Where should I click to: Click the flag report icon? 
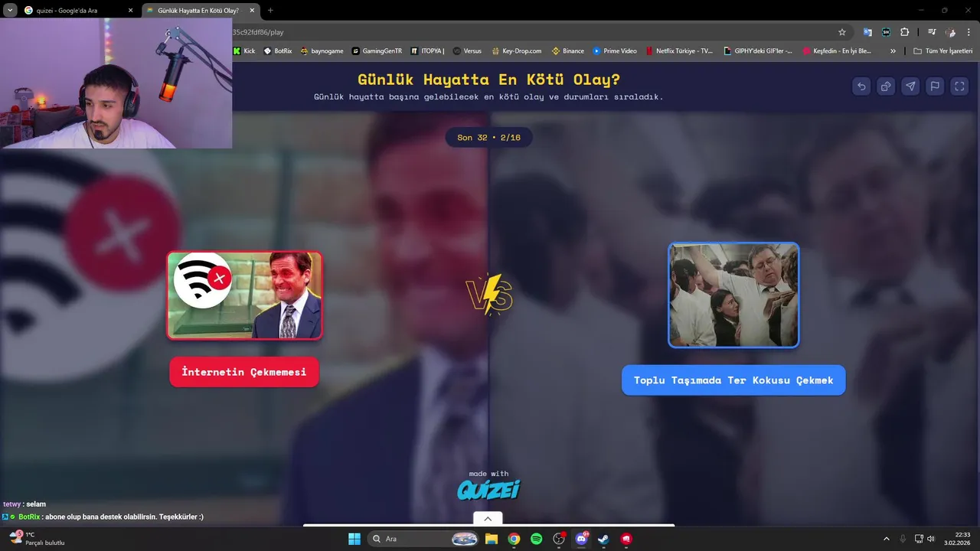(935, 86)
